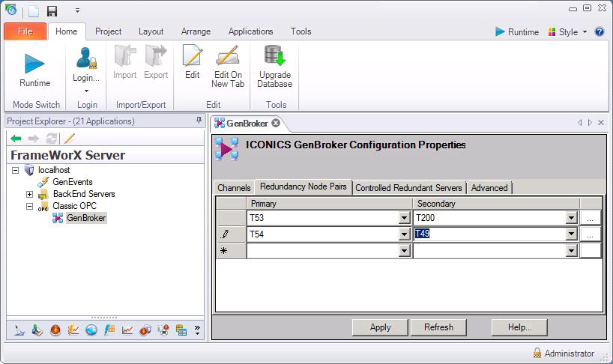Click the Edit document icon in ribbon
613x364 pixels.
click(193, 57)
